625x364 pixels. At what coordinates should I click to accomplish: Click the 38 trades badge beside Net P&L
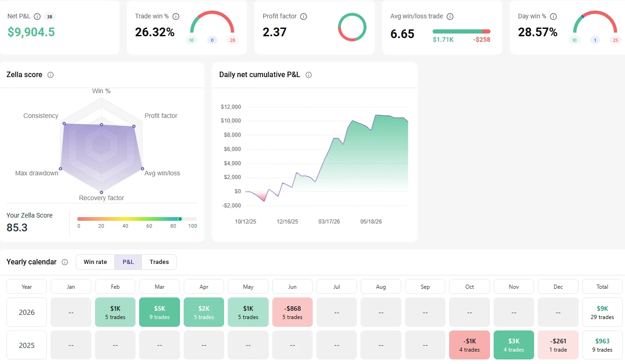tap(50, 17)
